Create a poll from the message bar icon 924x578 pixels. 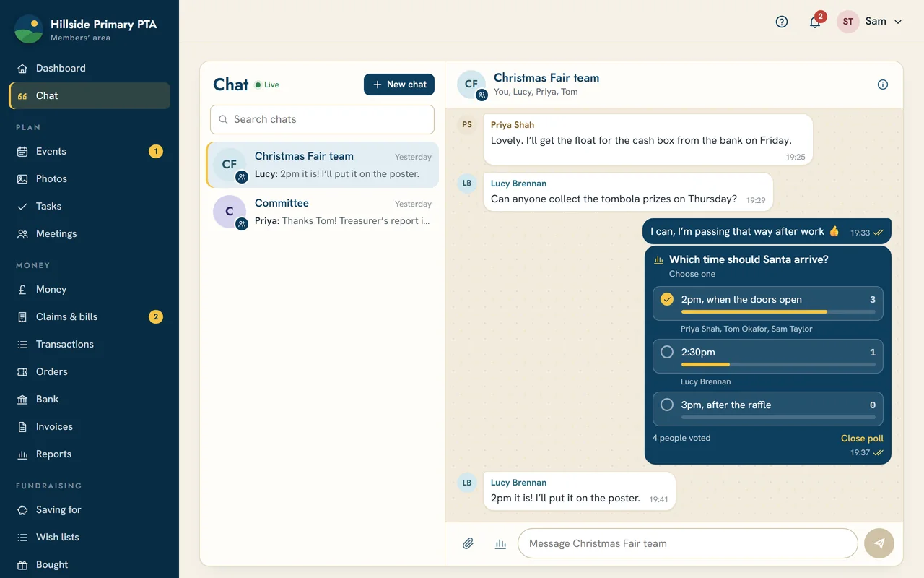[500, 543]
